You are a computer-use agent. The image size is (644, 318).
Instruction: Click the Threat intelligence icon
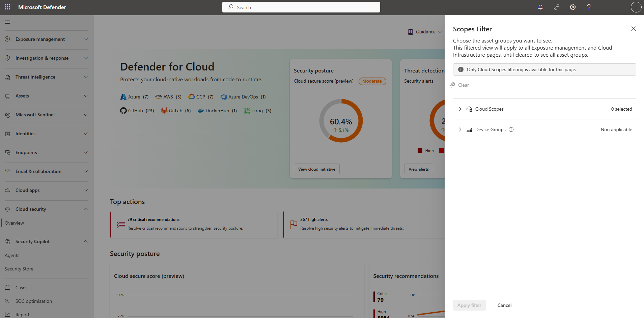(7, 77)
